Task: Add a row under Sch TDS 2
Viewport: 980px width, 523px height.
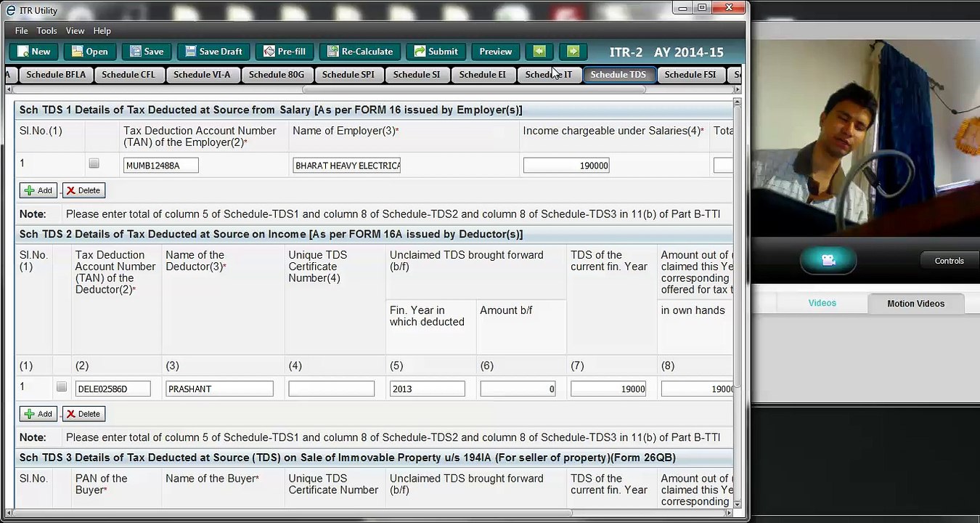Action: click(39, 414)
